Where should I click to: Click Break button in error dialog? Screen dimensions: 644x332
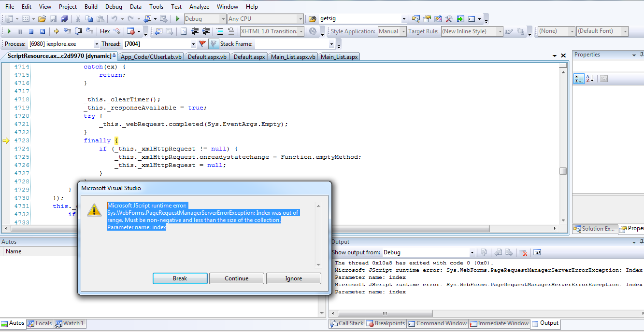[x=180, y=278]
